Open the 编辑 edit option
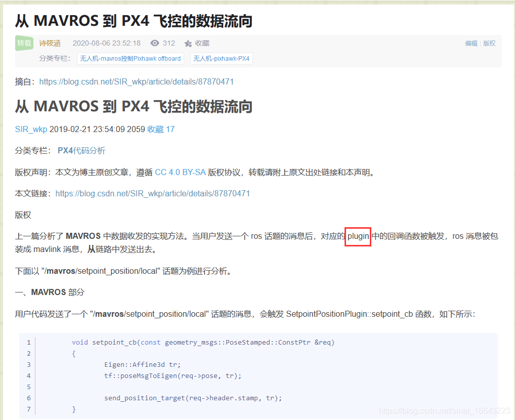The width and height of the screenshot is (515, 420). coord(471,43)
